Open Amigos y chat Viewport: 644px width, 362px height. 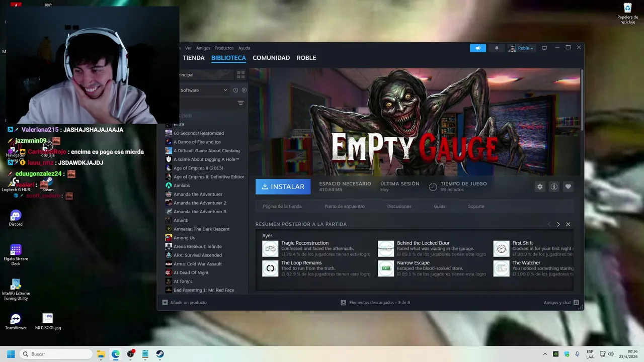561,303
